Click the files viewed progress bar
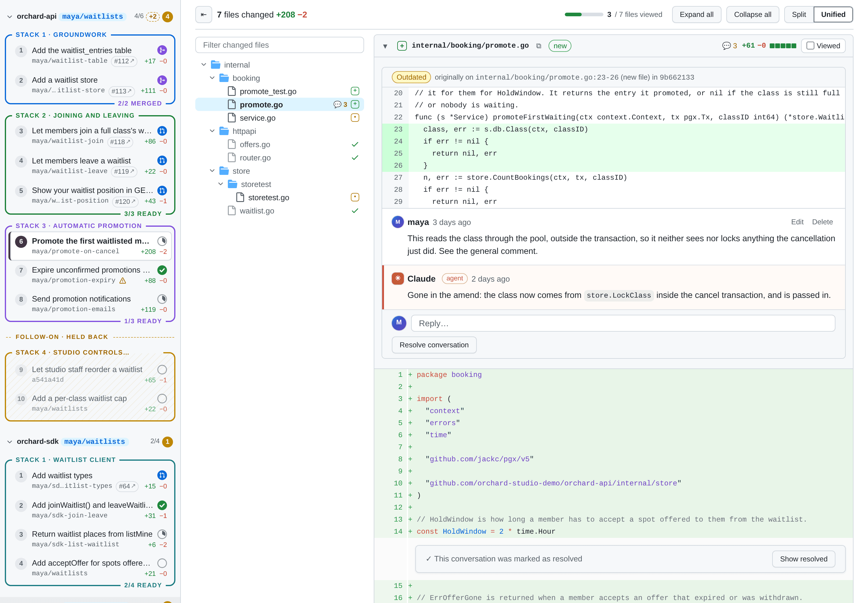868x603 pixels. [583, 15]
